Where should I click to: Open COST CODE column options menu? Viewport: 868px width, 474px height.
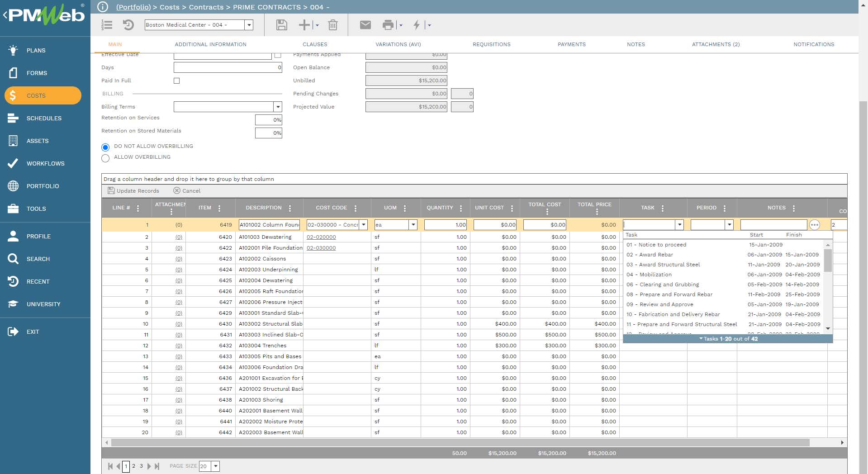tap(356, 208)
